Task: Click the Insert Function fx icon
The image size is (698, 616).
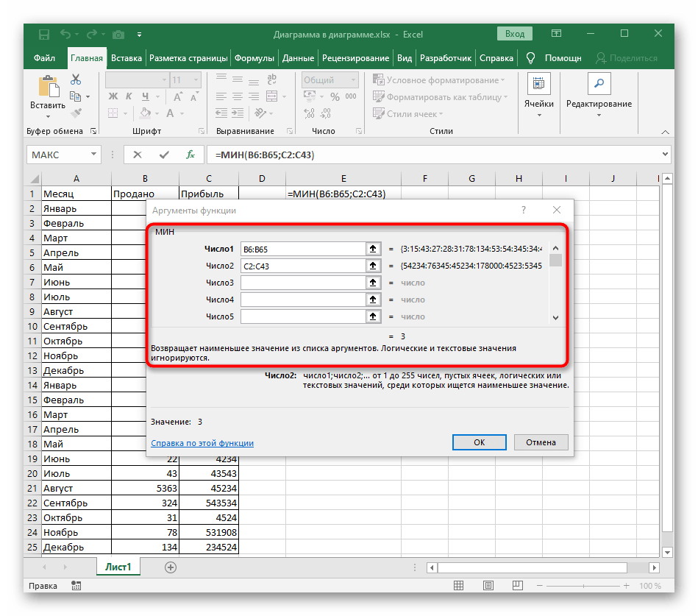Action: pos(190,155)
